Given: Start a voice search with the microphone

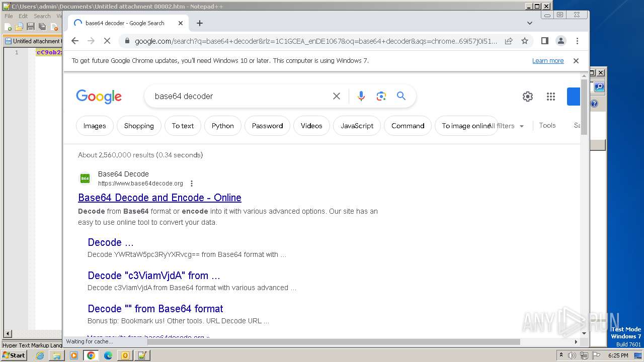Looking at the screenshot, I should tap(361, 96).
